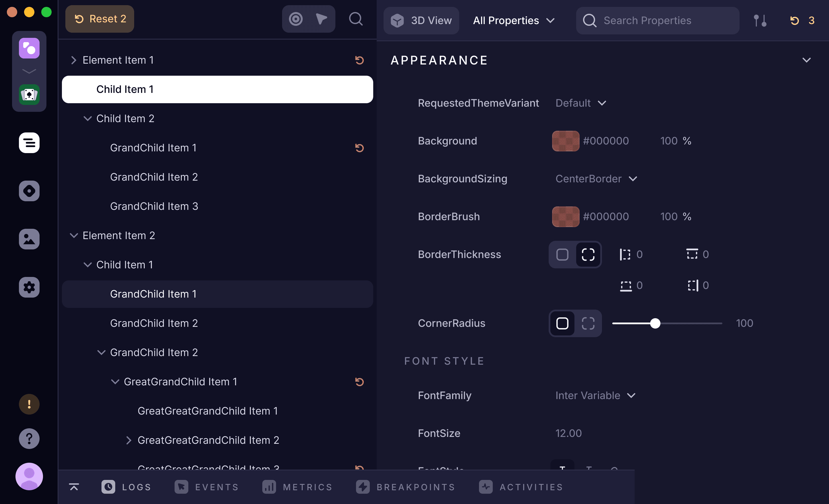
Task: Click the Reset 2 button
Action: pos(99,19)
